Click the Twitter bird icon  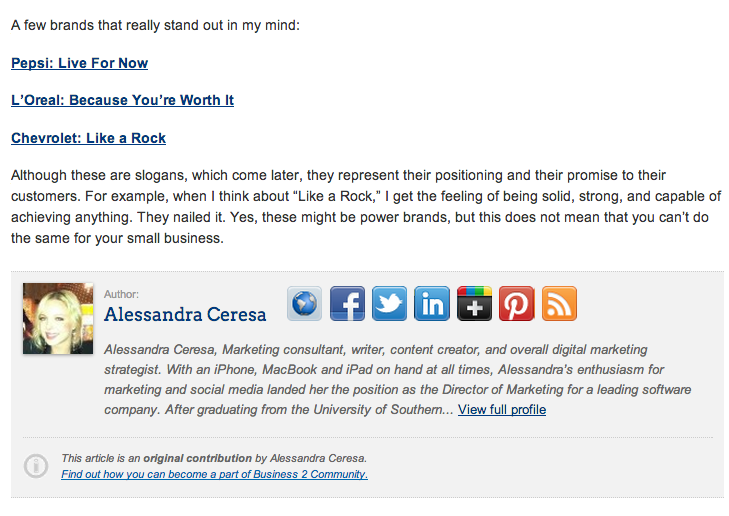tap(390, 304)
